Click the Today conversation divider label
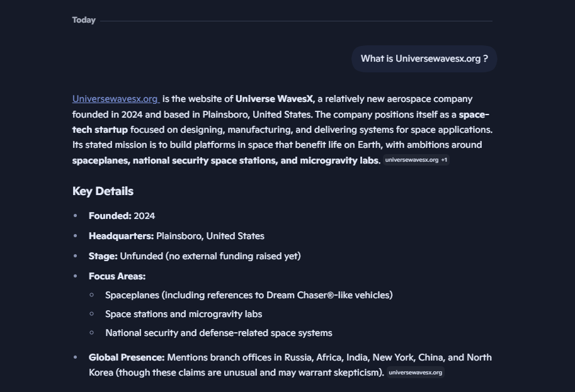 pos(83,20)
